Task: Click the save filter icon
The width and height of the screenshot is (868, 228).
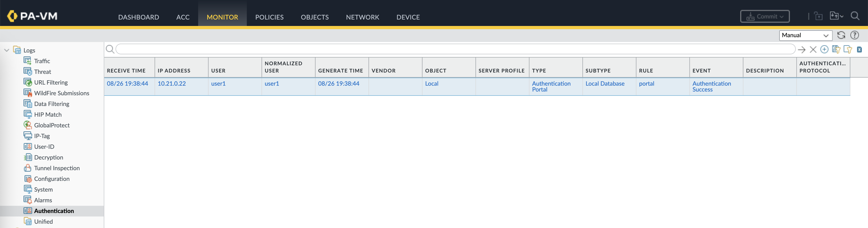Action: pyautogui.click(x=836, y=50)
